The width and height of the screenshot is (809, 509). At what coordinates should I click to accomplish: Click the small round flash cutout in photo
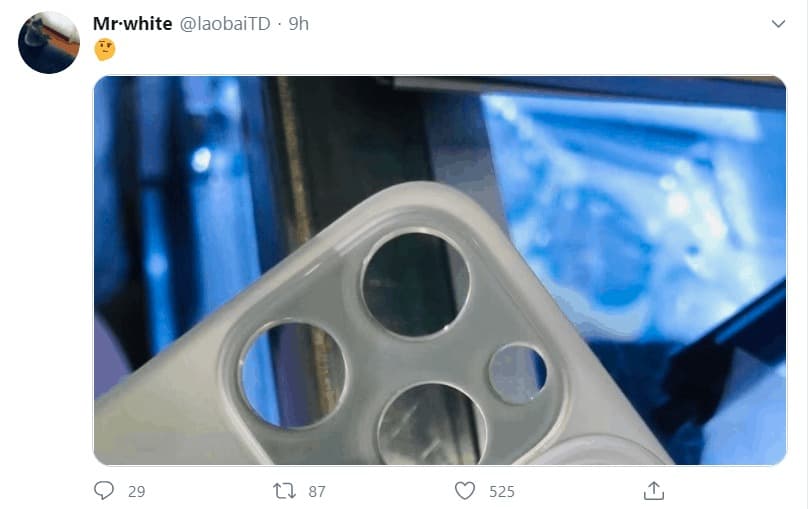(517, 374)
